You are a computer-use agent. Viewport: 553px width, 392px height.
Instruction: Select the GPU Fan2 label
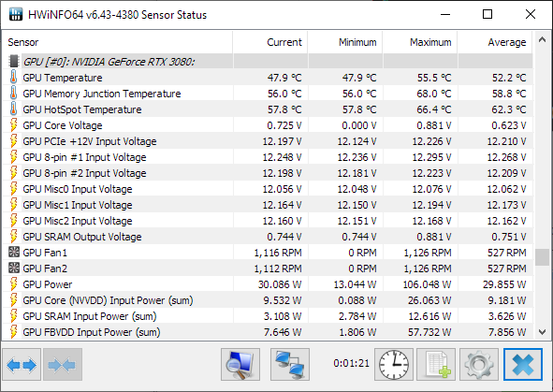click(45, 269)
